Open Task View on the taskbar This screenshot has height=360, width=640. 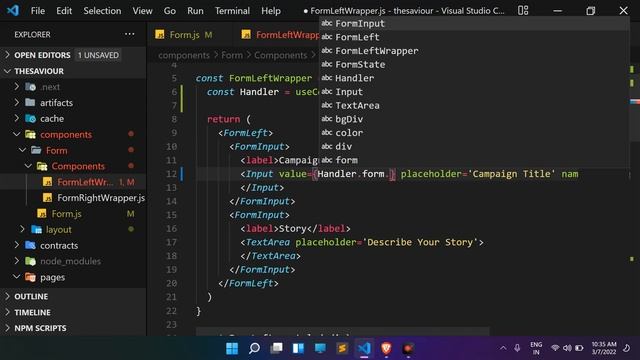pos(276,348)
